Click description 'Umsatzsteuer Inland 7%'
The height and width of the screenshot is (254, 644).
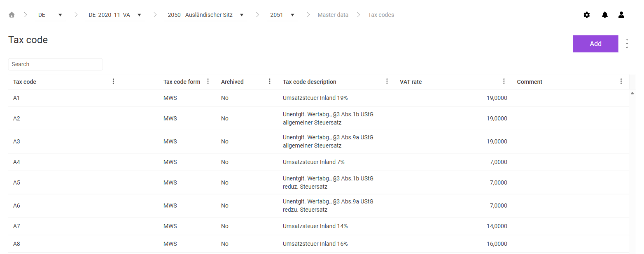click(x=314, y=162)
